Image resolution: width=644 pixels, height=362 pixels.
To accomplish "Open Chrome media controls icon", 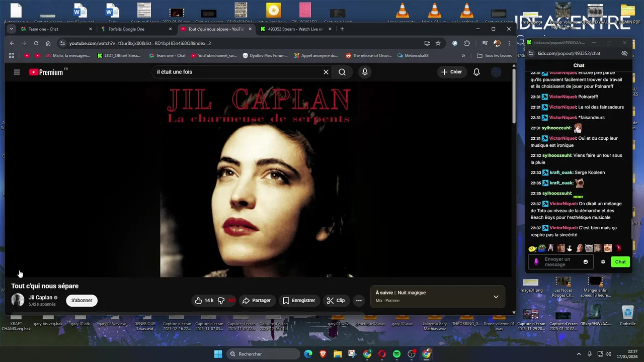I will coord(485,43).
